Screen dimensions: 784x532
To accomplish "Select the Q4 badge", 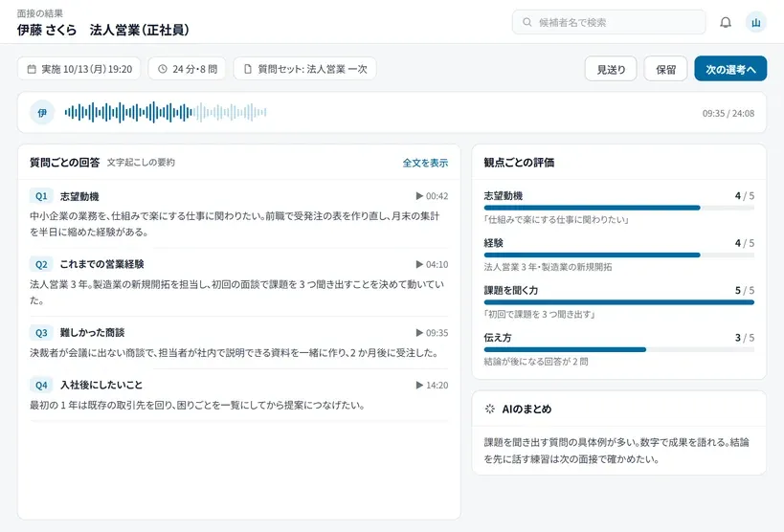I will pyautogui.click(x=41, y=385).
